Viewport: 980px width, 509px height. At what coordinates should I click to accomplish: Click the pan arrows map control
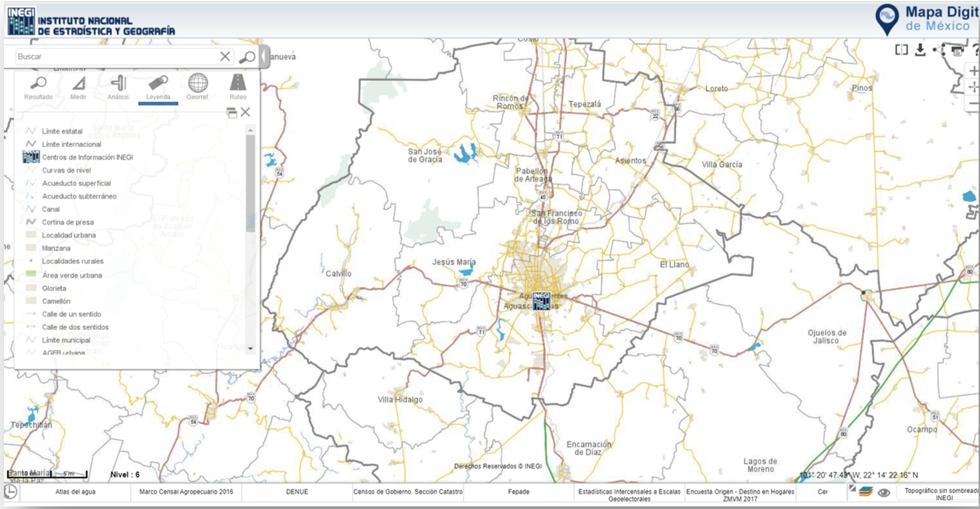coord(973,87)
